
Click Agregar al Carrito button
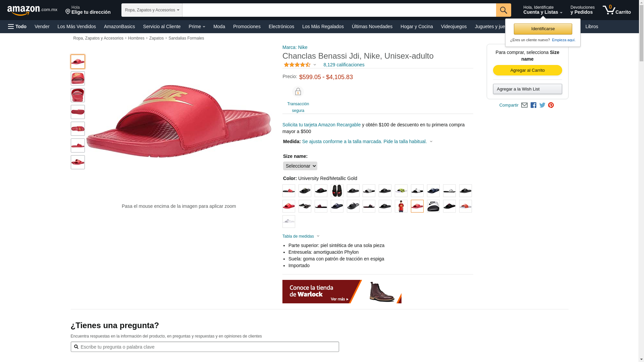coord(527,70)
